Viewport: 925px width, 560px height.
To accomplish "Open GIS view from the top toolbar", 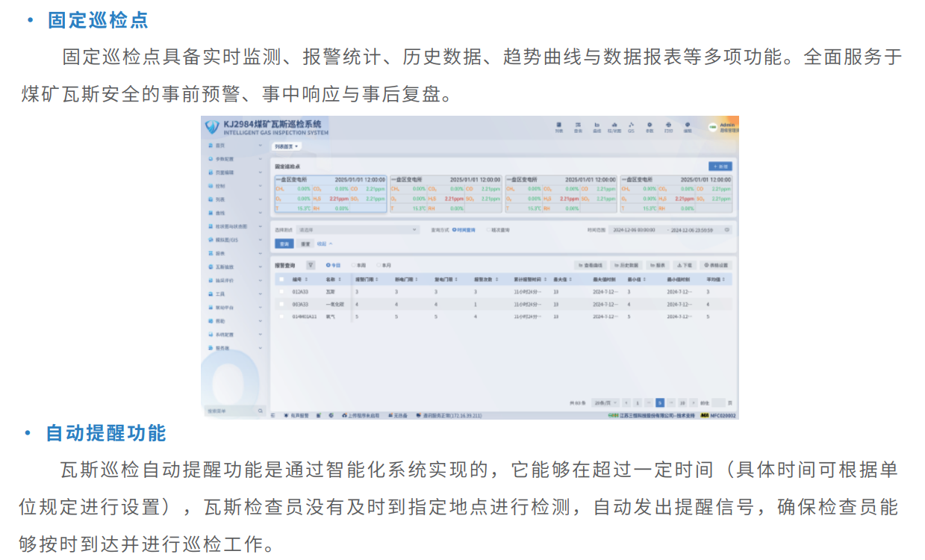I will click(631, 126).
